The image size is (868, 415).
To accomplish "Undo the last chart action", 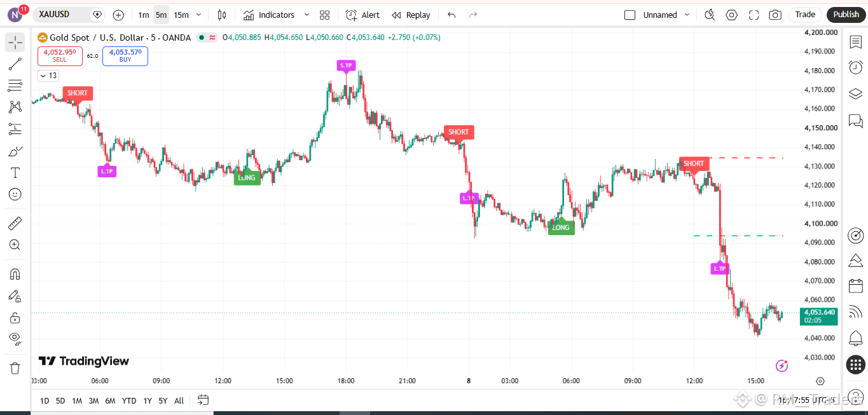I will [x=451, y=15].
